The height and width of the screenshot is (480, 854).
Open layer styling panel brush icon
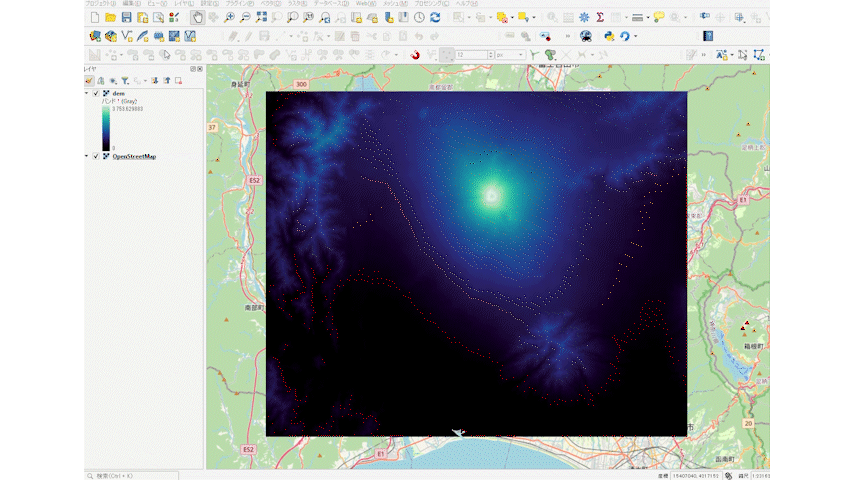tap(89, 81)
